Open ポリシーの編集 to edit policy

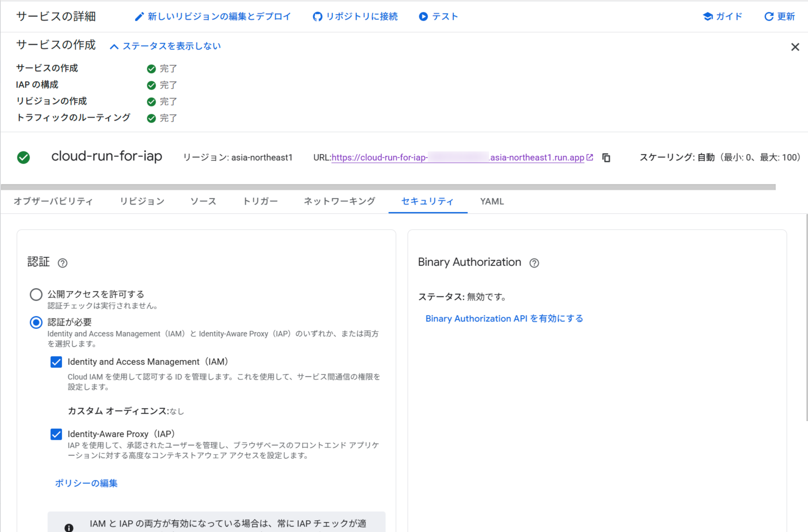(x=85, y=483)
